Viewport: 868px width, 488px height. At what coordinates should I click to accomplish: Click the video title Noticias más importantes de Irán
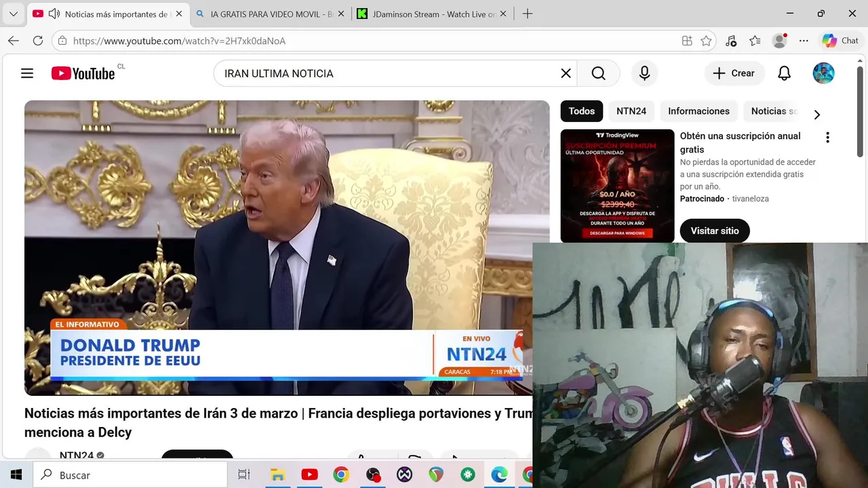pyautogui.click(x=279, y=423)
